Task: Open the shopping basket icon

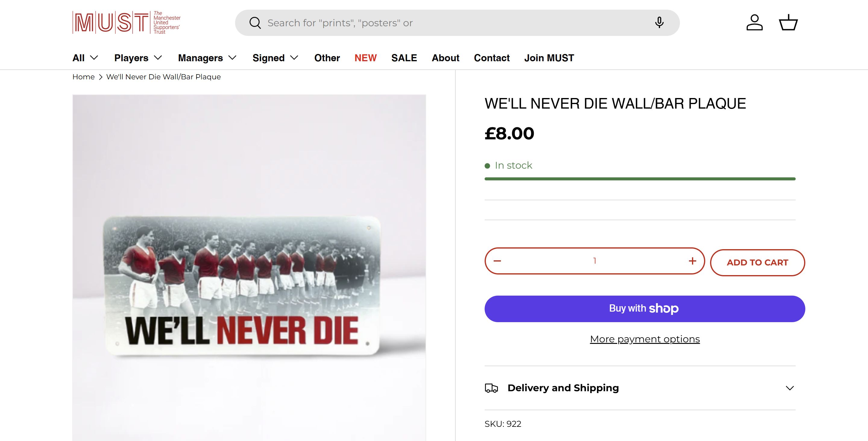Action: click(788, 23)
